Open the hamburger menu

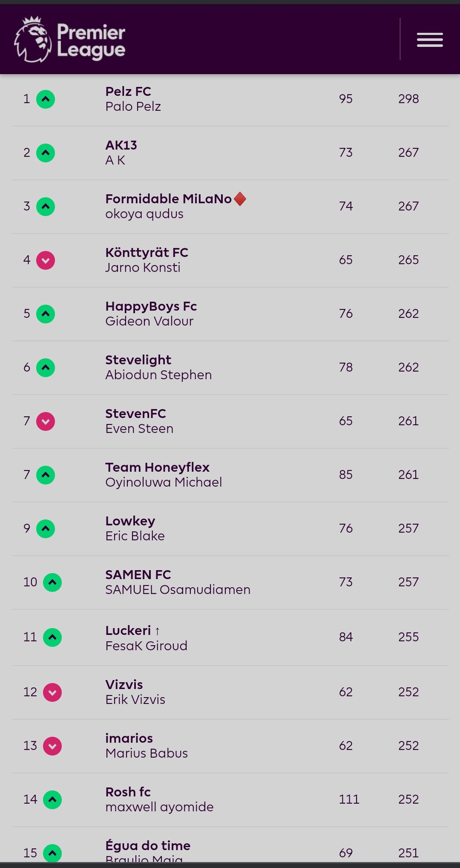[x=430, y=40]
